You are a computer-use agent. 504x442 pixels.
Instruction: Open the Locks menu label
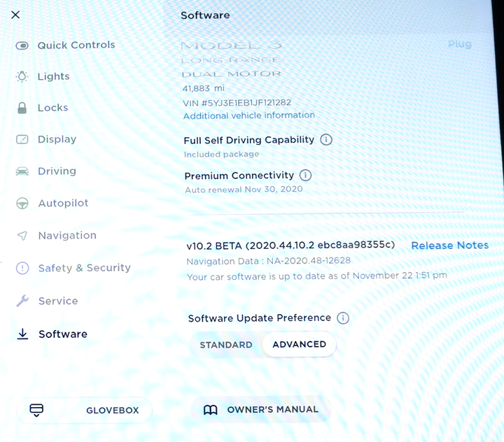pos(52,108)
